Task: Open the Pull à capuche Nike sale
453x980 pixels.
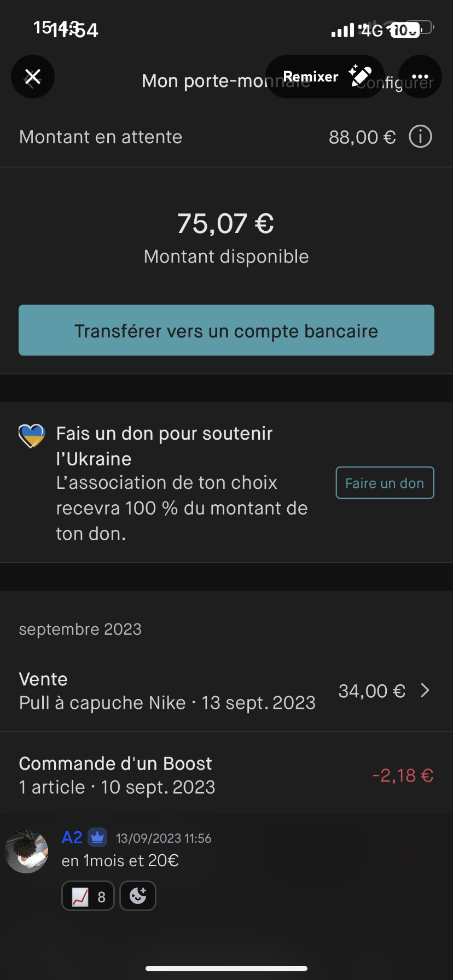Action: pyautogui.click(x=167, y=691)
